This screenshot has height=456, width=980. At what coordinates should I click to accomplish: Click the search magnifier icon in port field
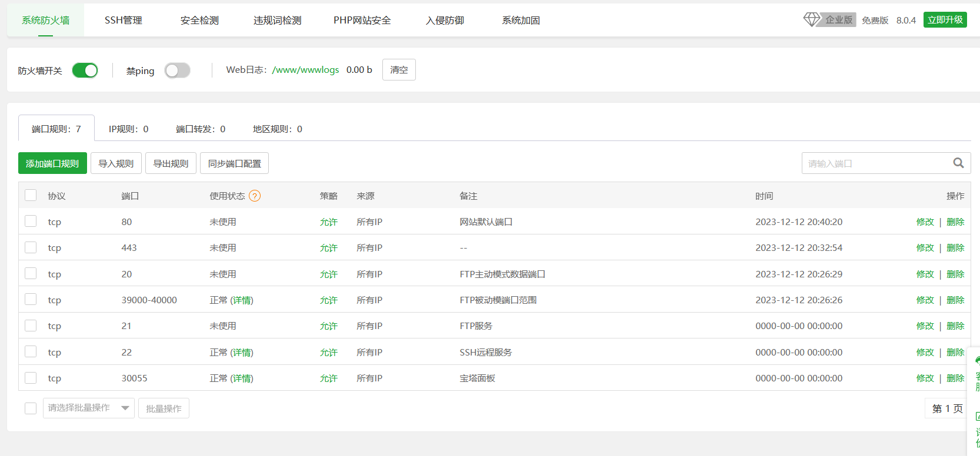(958, 163)
